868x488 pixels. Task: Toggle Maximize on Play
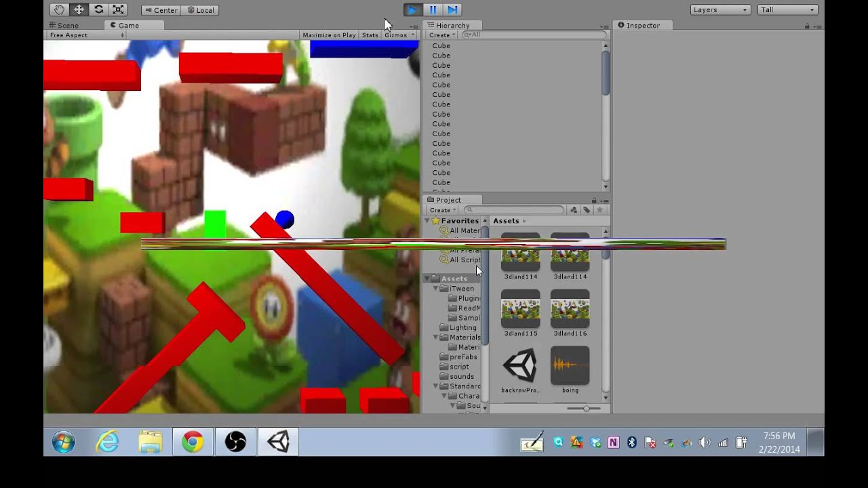(329, 35)
